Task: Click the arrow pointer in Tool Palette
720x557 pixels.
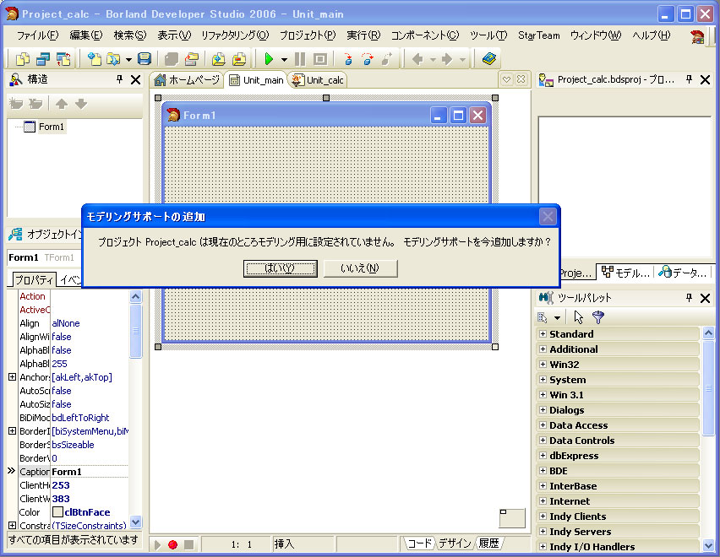Action: [x=579, y=317]
